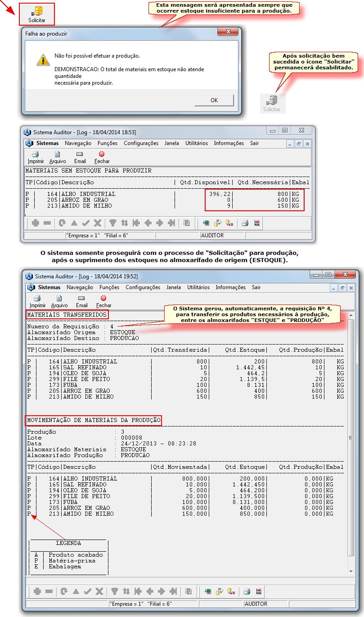
Task: Open Funções menu in the 19:52 log window
Action: 109,287
